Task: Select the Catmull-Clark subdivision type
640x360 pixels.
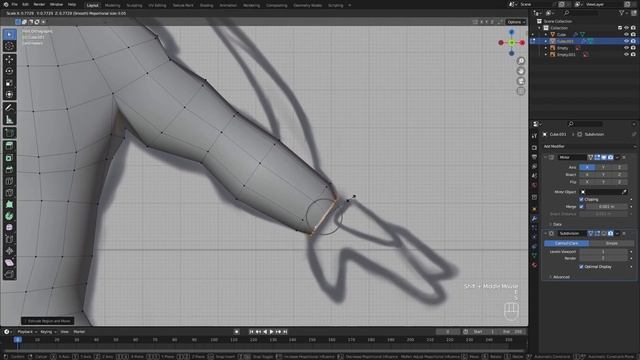Action: (567, 243)
